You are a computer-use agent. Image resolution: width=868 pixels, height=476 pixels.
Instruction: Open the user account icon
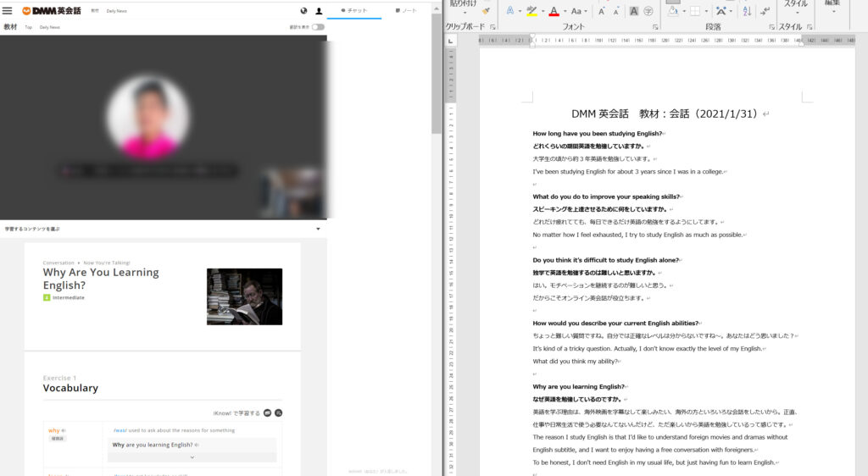319,10
